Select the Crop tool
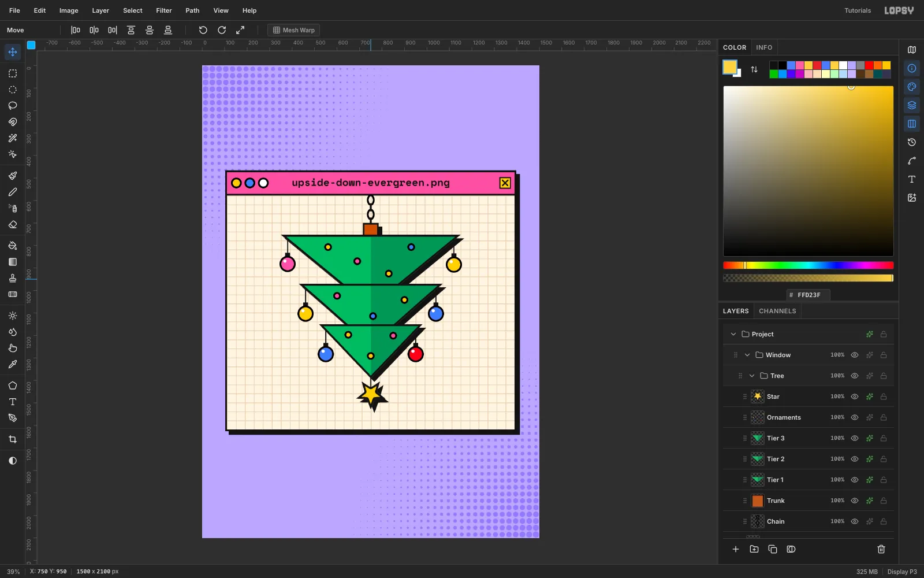 point(13,439)
